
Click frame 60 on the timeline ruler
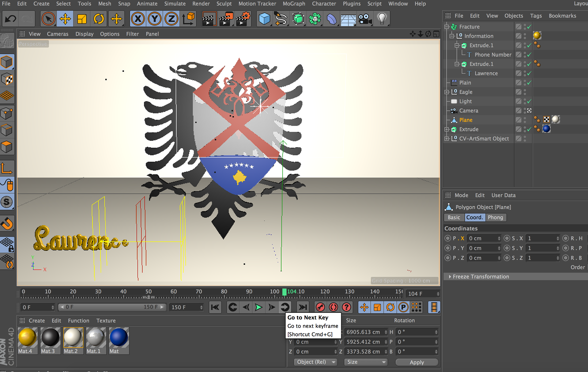tap(174, 294)
